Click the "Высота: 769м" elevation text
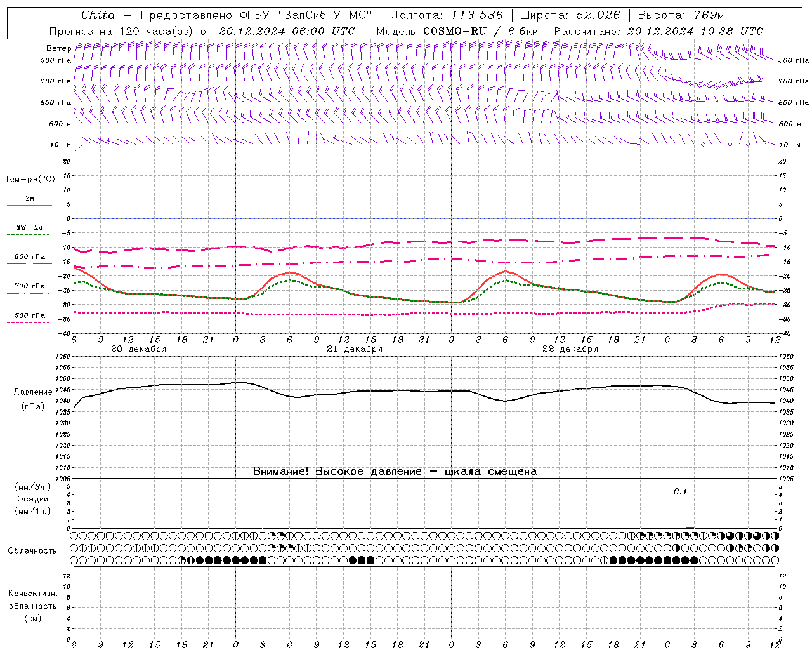This screenshot has height=650, width=812. 681,15
